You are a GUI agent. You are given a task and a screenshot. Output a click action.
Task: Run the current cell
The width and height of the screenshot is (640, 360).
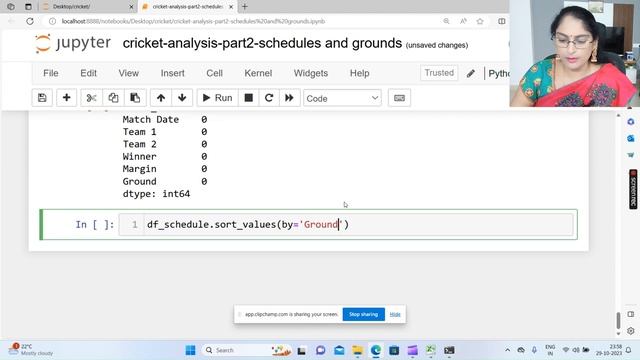pos(217,98)
